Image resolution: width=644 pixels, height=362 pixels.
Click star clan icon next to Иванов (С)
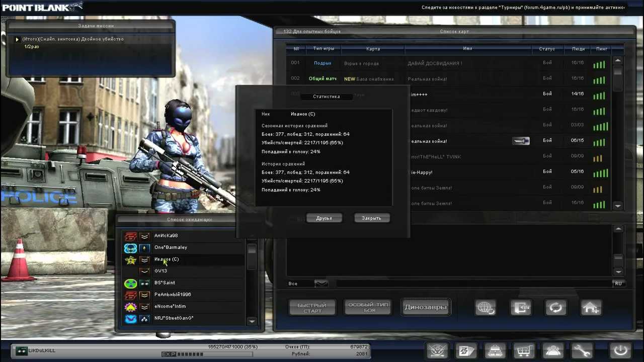point(130,260)
